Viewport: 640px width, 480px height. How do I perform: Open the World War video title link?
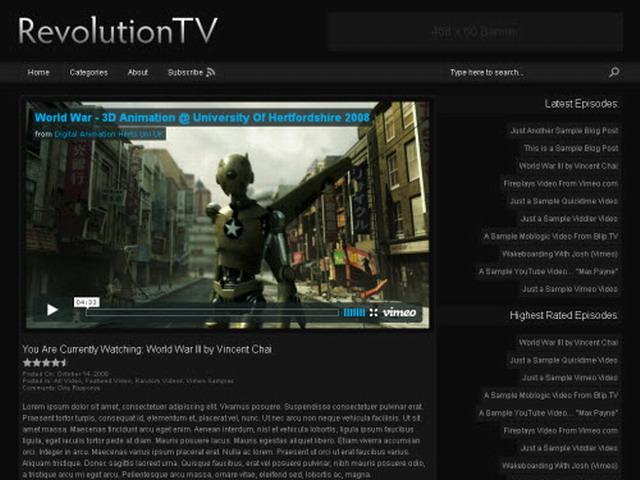202,118
